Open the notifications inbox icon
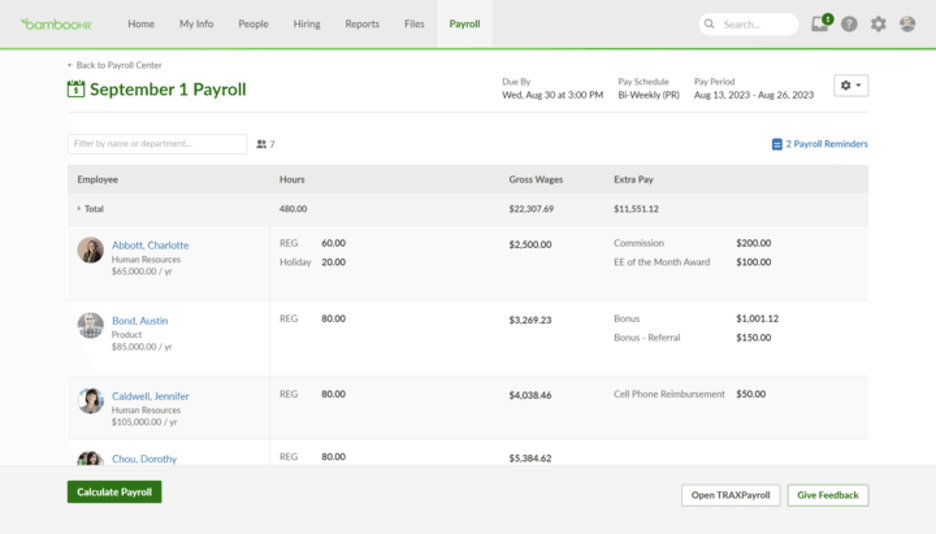The image size is (936, 534). (820, 24)
